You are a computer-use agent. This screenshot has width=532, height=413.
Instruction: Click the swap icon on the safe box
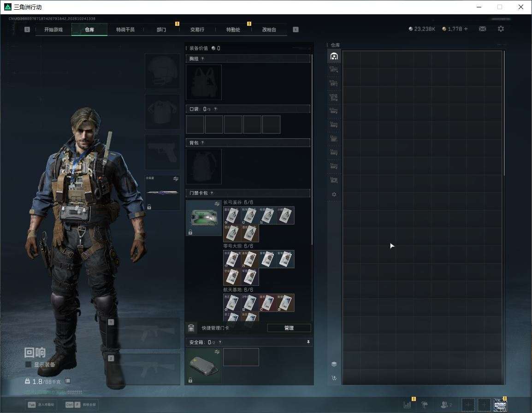(217, 352)
